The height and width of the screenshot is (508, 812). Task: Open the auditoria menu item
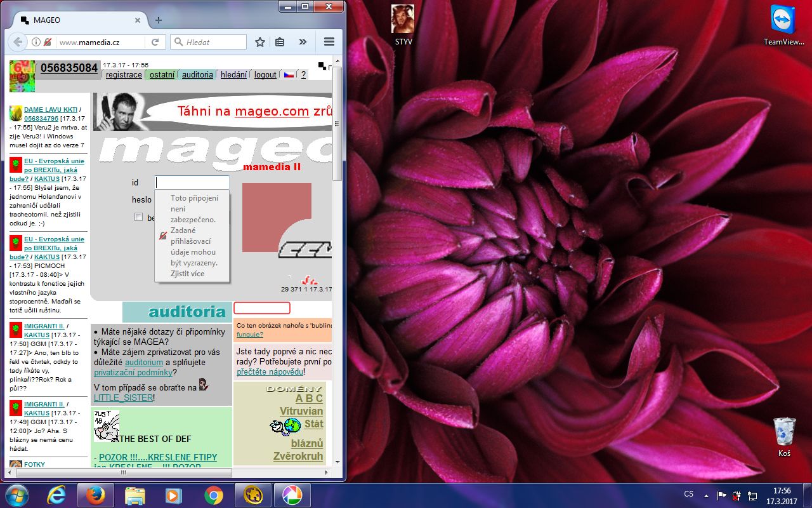(197, 74)
